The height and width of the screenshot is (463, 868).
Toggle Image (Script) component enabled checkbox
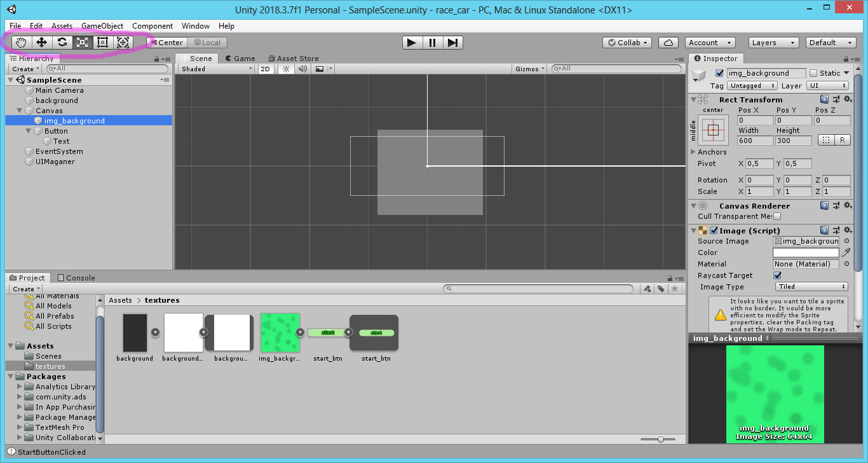point(714,231)
